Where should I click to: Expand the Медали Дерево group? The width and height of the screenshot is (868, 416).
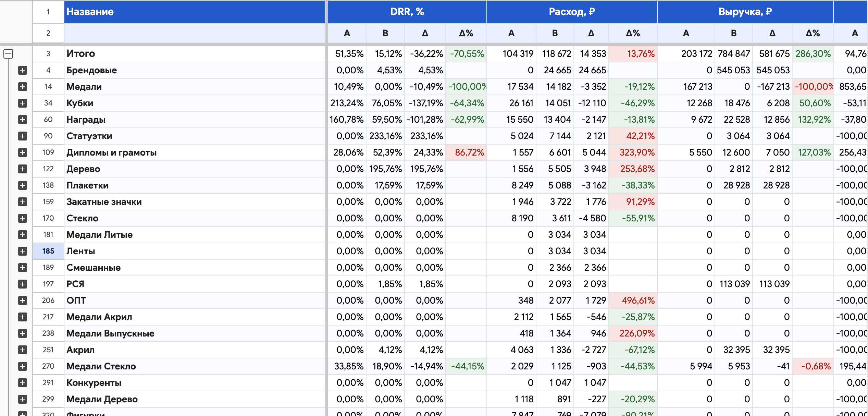pyautogui.click(x=23, y=399)
